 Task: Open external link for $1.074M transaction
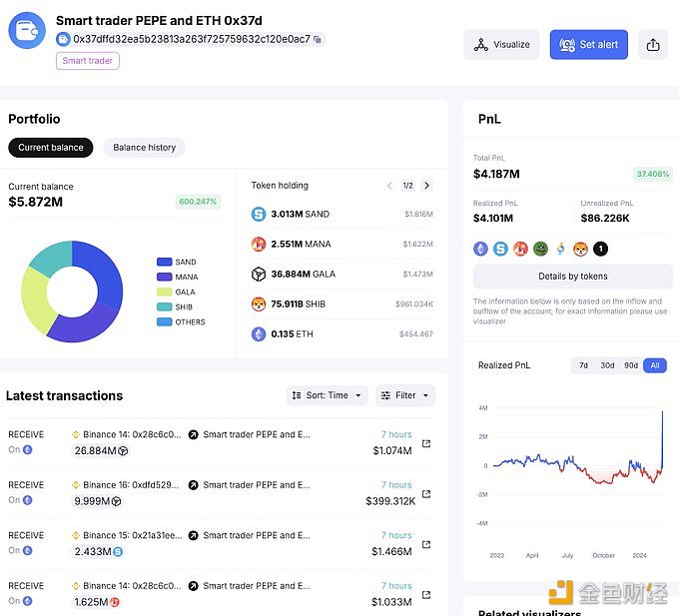point(426,443)
